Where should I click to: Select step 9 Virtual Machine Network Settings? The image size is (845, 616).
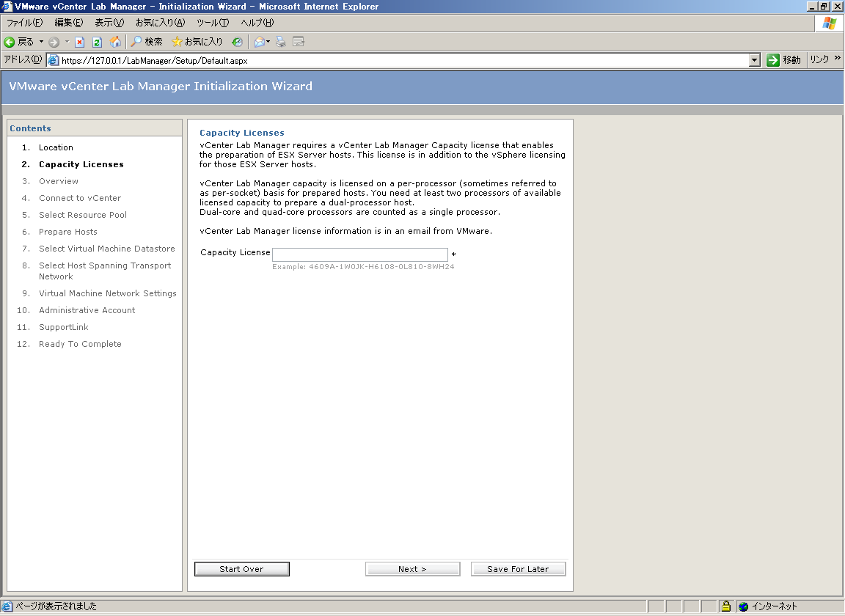click(108, 293)
